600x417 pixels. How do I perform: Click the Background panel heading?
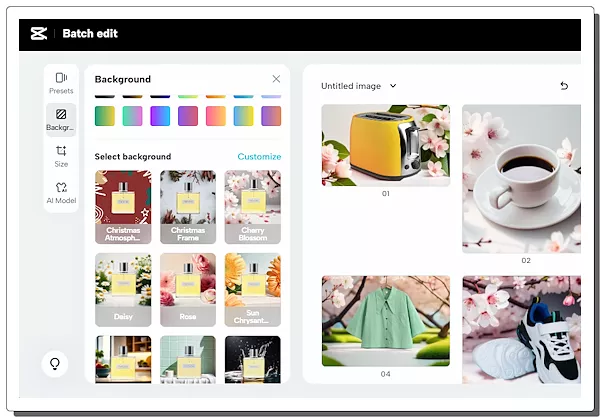[123, 79]
